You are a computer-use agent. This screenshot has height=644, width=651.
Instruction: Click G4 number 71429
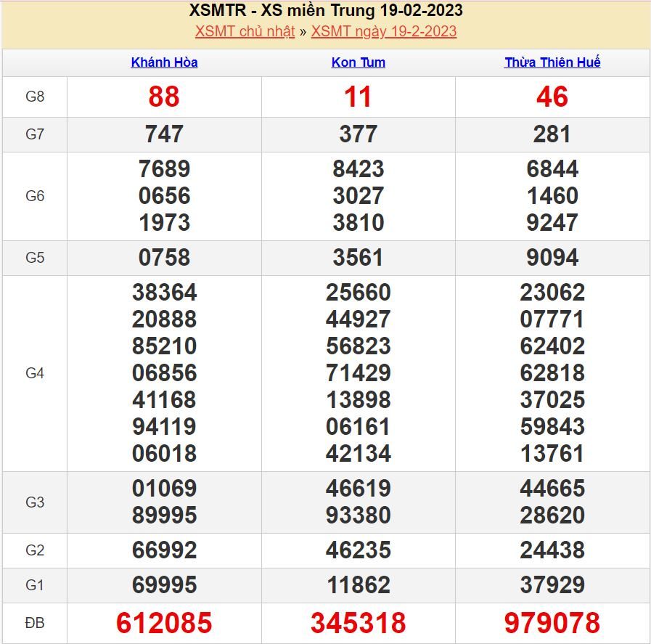[359, 373]
